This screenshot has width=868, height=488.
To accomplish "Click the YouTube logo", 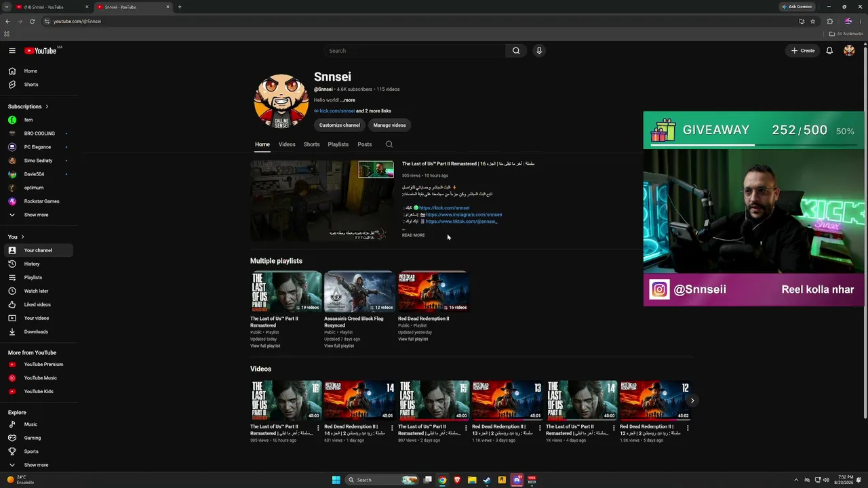I will (41, 51).
